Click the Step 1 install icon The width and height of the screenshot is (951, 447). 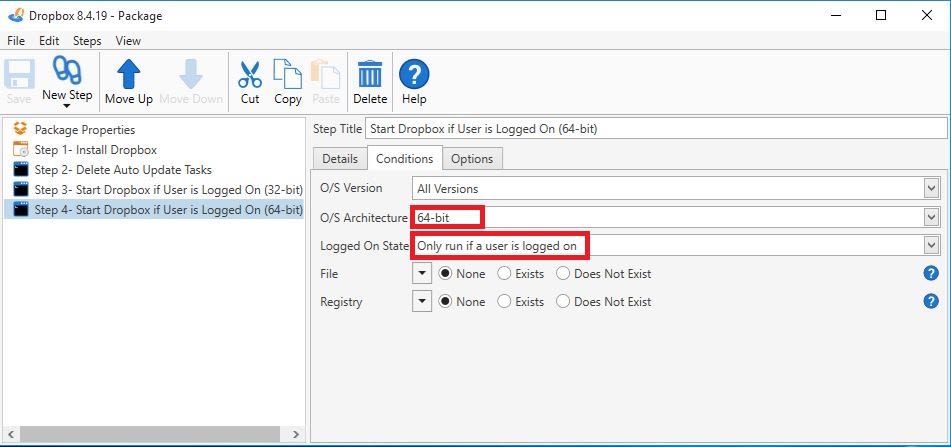pyautogui.click(x=21, y=149)
